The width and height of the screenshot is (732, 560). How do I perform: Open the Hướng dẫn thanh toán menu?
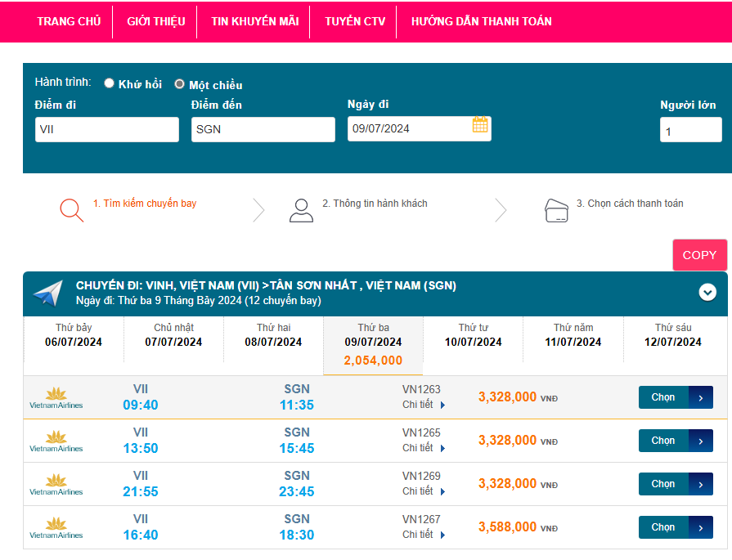[x=481, y=21]
